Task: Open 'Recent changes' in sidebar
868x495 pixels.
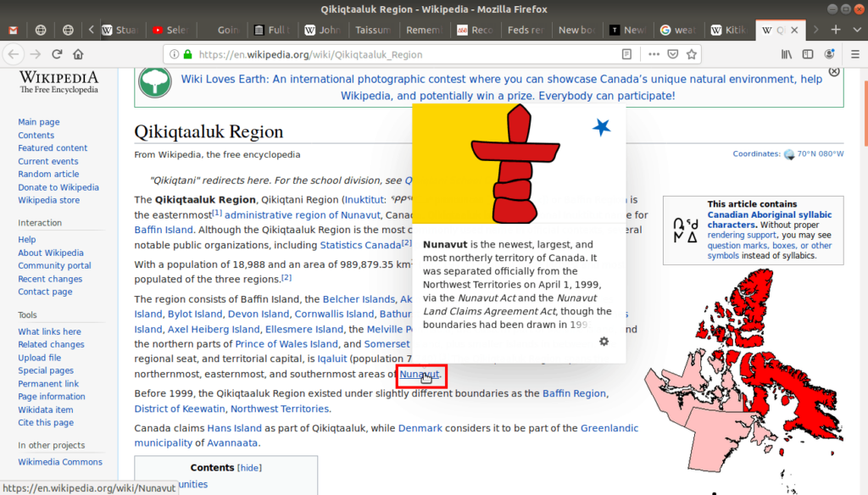Action: coord(50,279)
